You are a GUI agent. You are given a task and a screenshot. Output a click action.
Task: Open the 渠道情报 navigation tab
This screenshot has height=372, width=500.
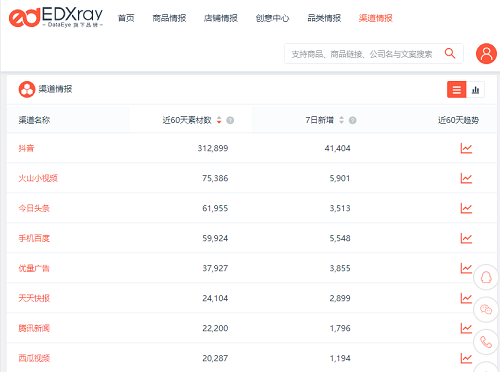click(376, 18)
